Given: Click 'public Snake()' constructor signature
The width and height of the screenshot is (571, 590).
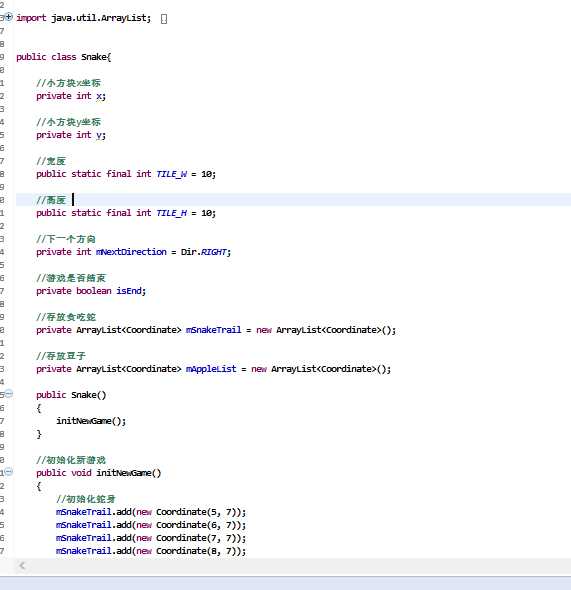Looking at the screenshot, I should click(x=71, y=395).
